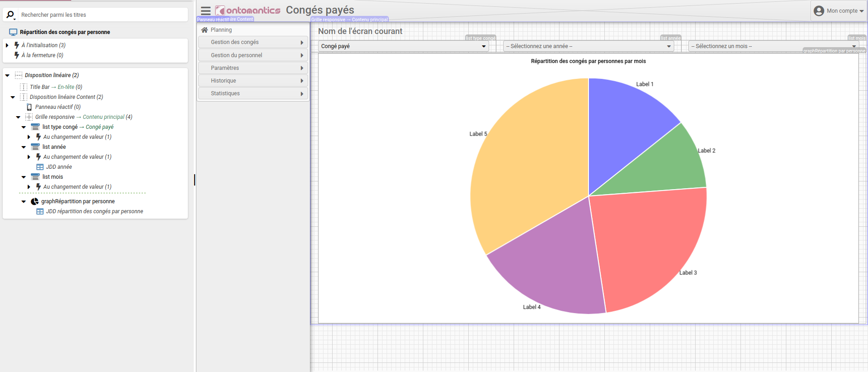Click lightning icon of À l'initialisation

tap(17, 45)
